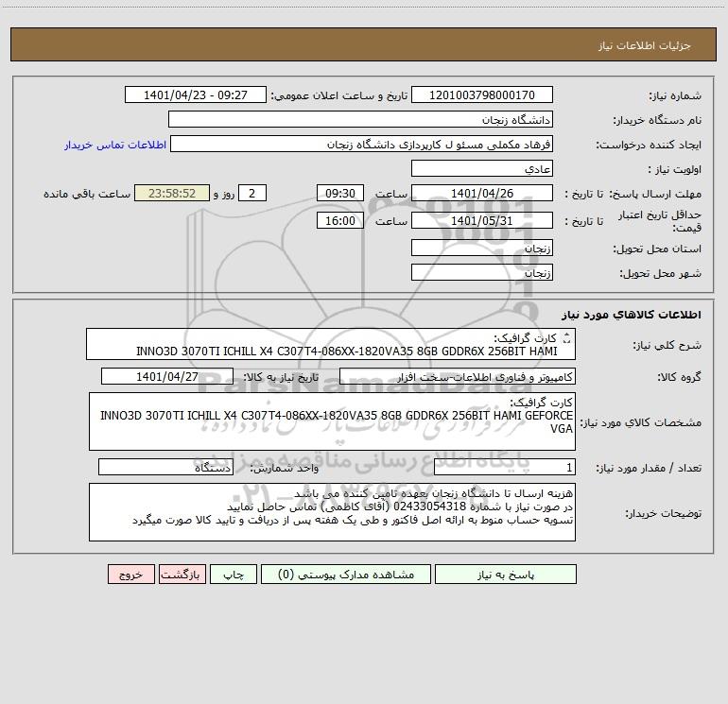Click the label 'شماره نیاز:'
728x704 pixels.
(x=675, y=96)
